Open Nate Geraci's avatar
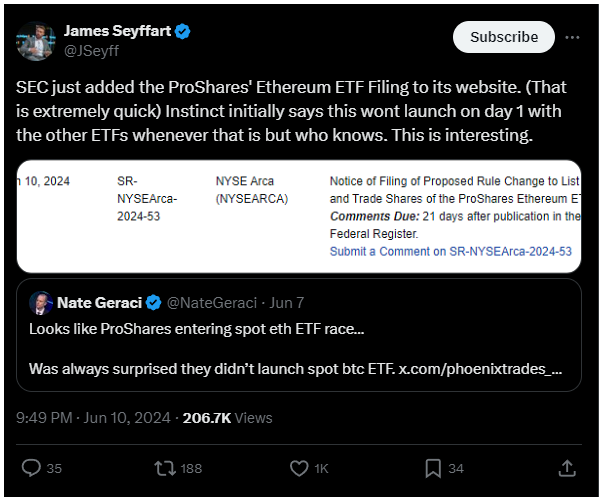The width and height of the screenshot is (603, 501). coord(41,303)
